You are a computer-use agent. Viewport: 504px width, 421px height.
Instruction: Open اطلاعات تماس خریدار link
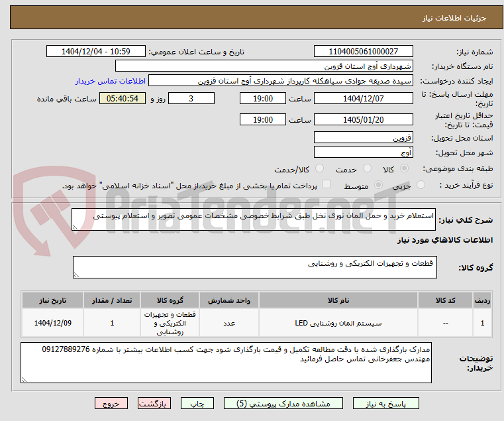111,81
